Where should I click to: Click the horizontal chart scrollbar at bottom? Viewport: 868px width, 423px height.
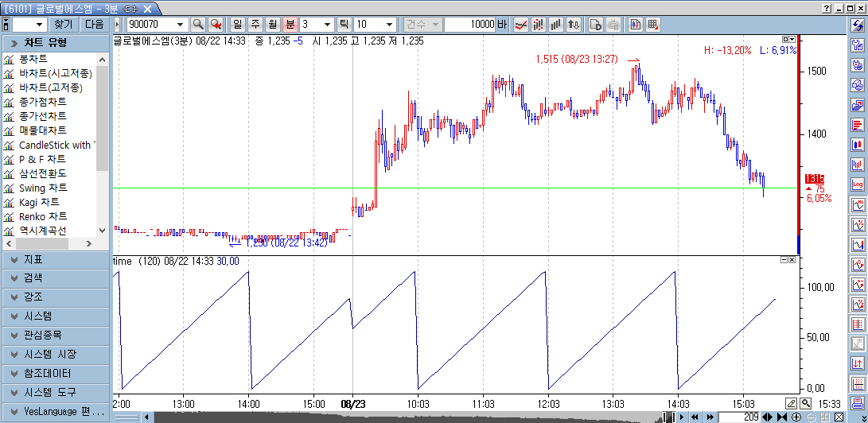tap(398, 417)
